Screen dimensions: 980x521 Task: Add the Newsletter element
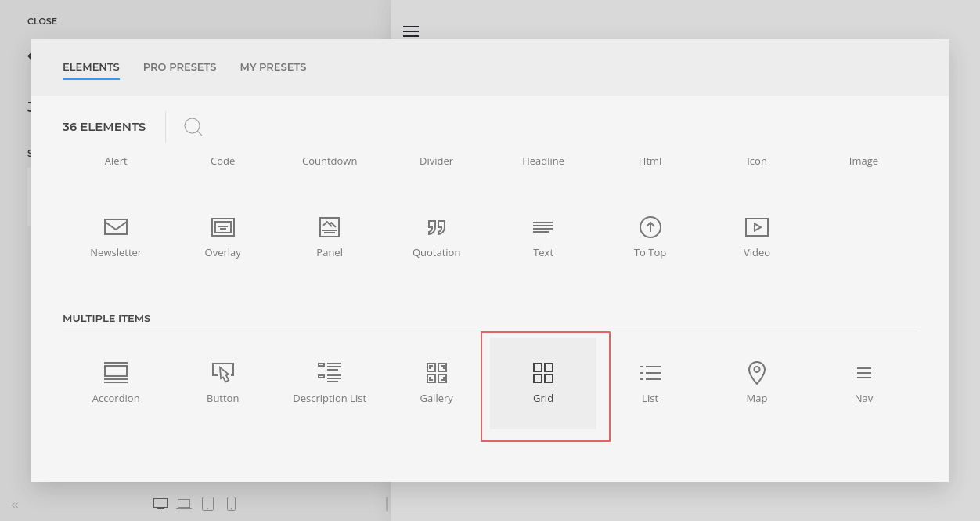coord(116,238)
